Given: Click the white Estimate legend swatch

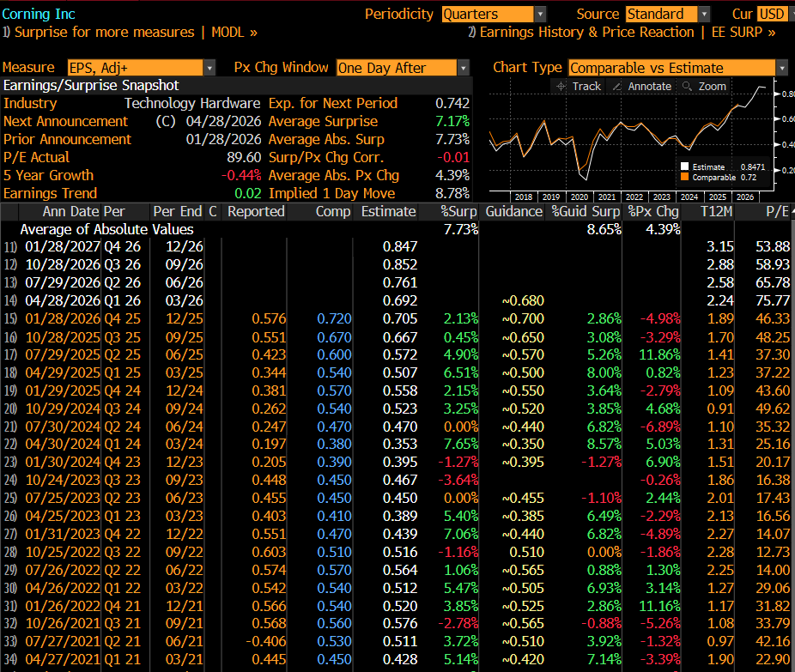Looking at the screenshot, I should coord(684,167).
